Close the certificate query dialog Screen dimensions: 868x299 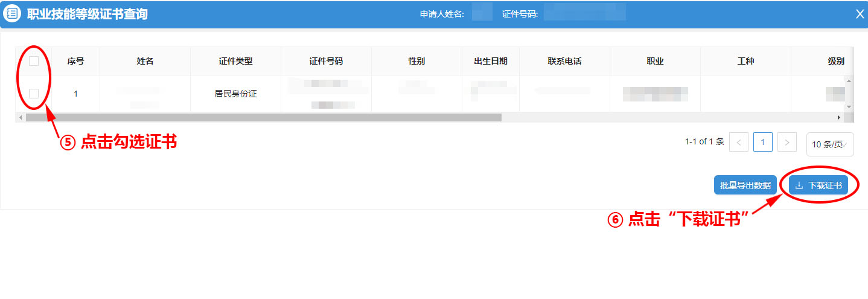(860, 14)
